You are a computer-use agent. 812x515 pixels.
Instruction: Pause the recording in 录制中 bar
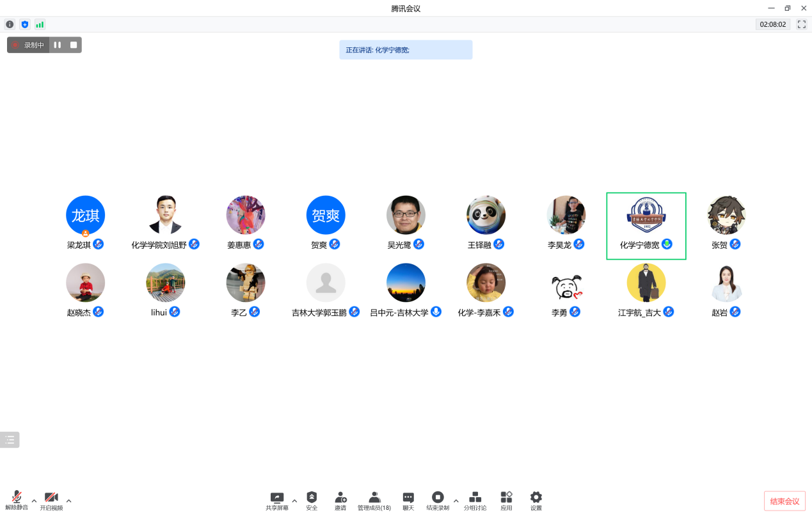[x=58, y=45]
